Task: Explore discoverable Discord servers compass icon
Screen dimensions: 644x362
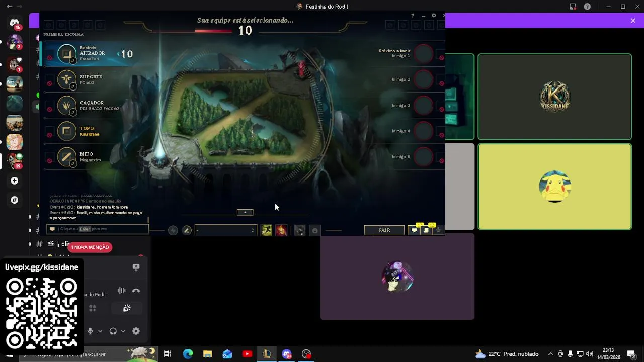Action: [15, 200]
